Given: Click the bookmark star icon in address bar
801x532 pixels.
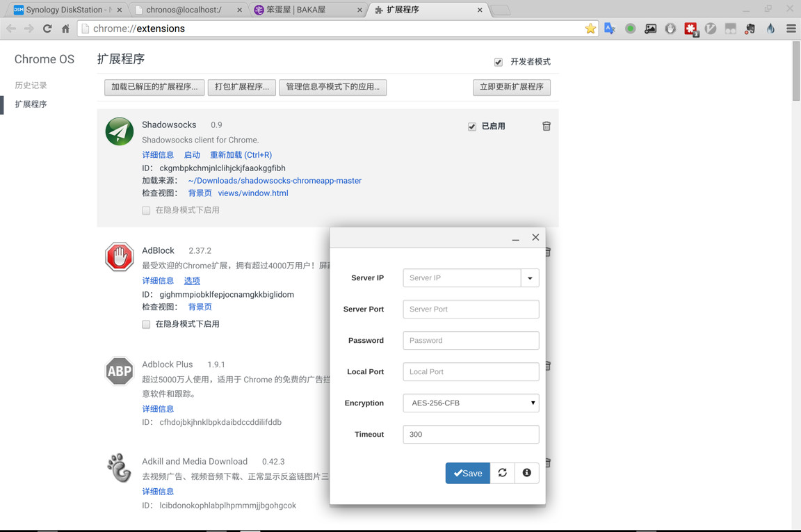Looking at the screenshot, I should pos(590,29).
